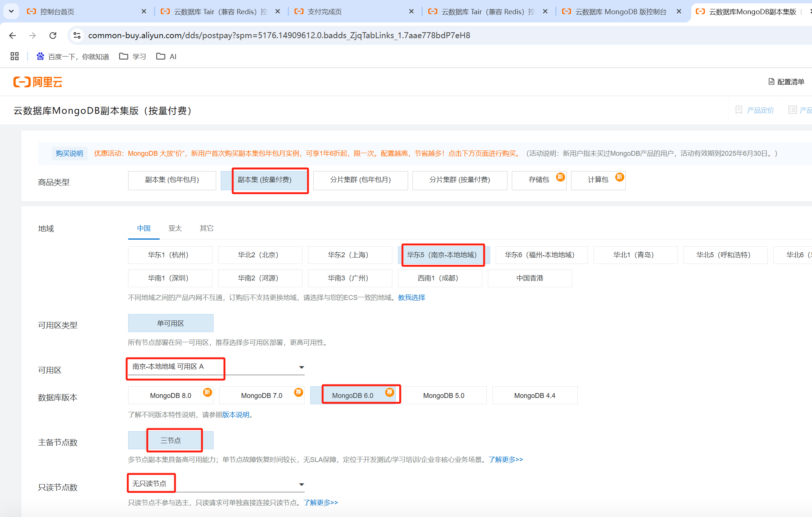812x517 pixels.
Task: Select 分片集群 (包年包月) product type
Action: (360, 180)
